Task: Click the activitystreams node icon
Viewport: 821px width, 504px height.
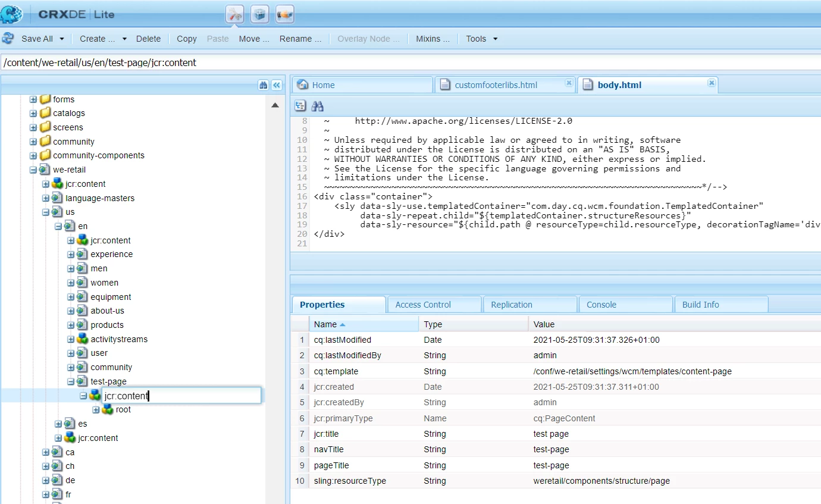Action: tap(83, 339)
